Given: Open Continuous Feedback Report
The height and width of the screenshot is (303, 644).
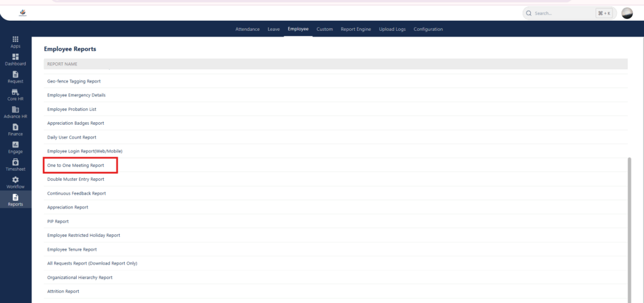Looking at the screenshot, I should point(336,193).
